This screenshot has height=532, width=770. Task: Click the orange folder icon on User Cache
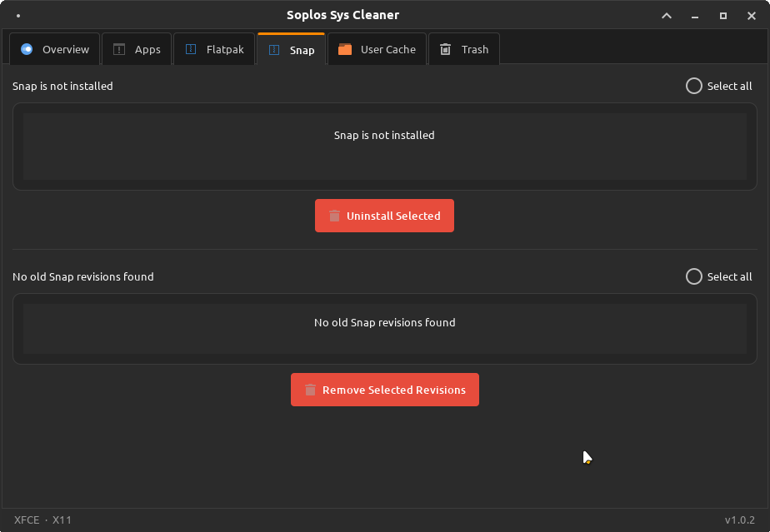[x=345, y=49]
